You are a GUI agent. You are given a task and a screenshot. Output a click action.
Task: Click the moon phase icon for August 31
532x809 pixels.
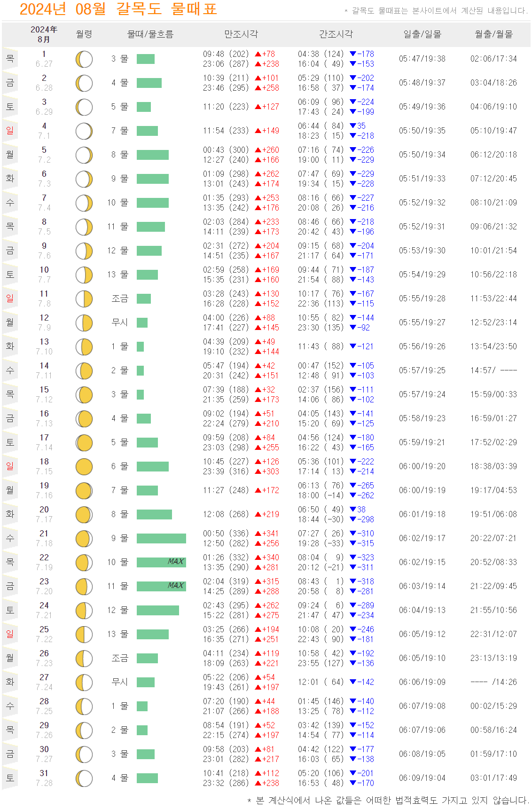click(84, 778)
